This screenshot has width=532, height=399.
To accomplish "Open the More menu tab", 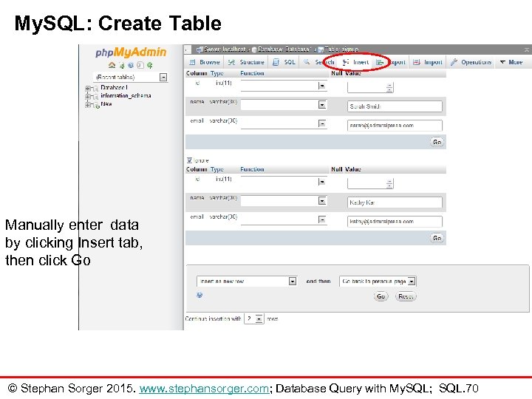I will tap(511, 62).
